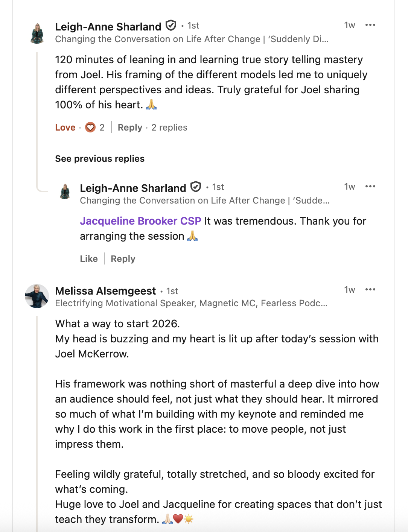The image size is (408, 532).
Task: Expand See previous replies
Action: 100,159
